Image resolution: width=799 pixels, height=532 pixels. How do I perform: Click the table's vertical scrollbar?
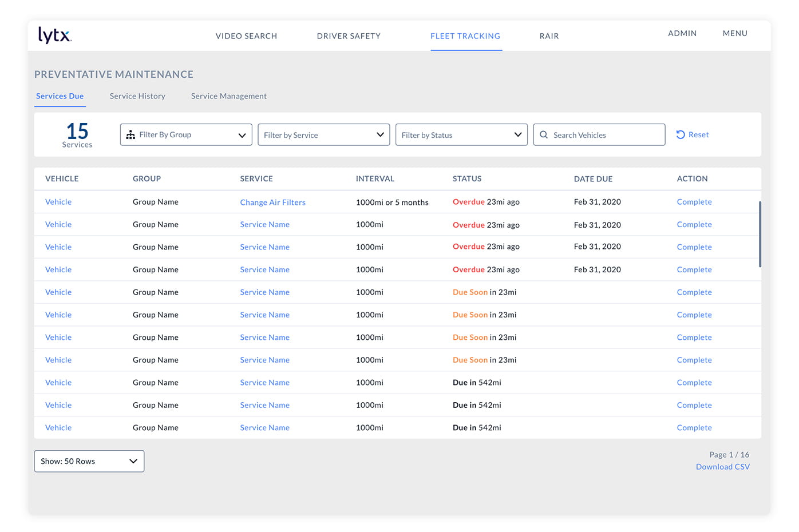coord(760,235)
